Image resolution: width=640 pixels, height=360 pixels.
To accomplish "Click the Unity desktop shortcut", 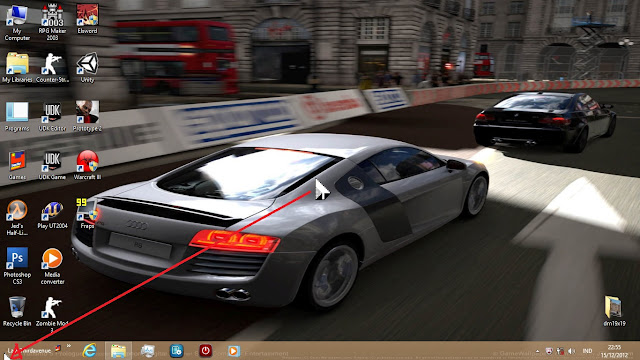I will click(x=87, y=68).
